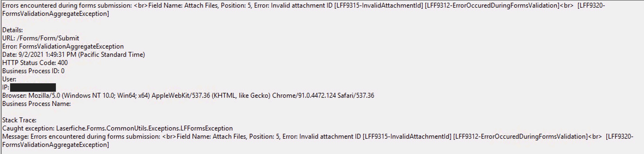Select the "Business Process ID: 0" line
644x154 pixels.
point(33,71)
